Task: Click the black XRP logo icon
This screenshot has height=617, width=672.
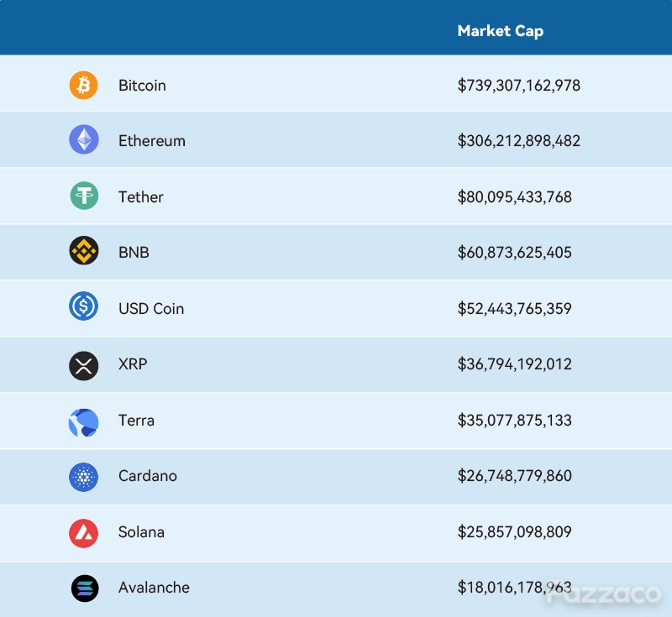Action: pyautogui.click(x=83, y=366)
